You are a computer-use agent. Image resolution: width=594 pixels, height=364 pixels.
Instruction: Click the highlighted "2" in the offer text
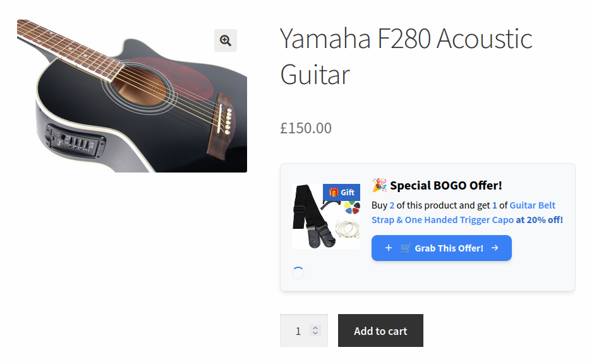coord(392,205)
